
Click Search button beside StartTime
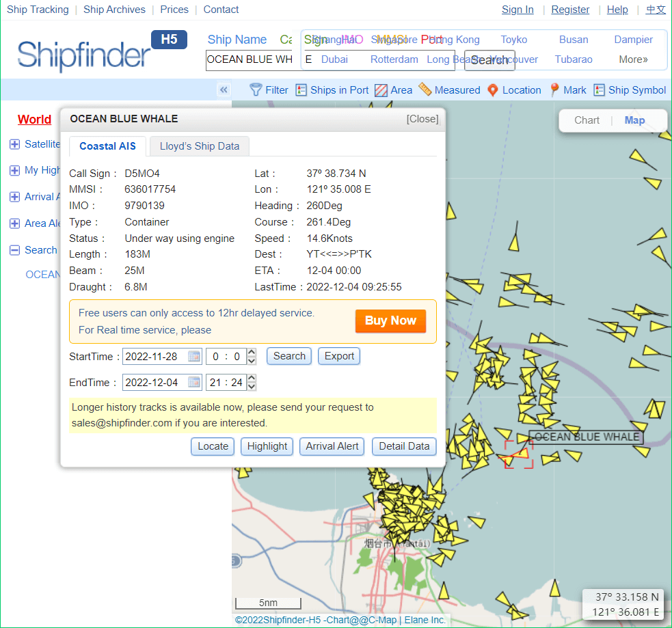click(x=289, y=356)
